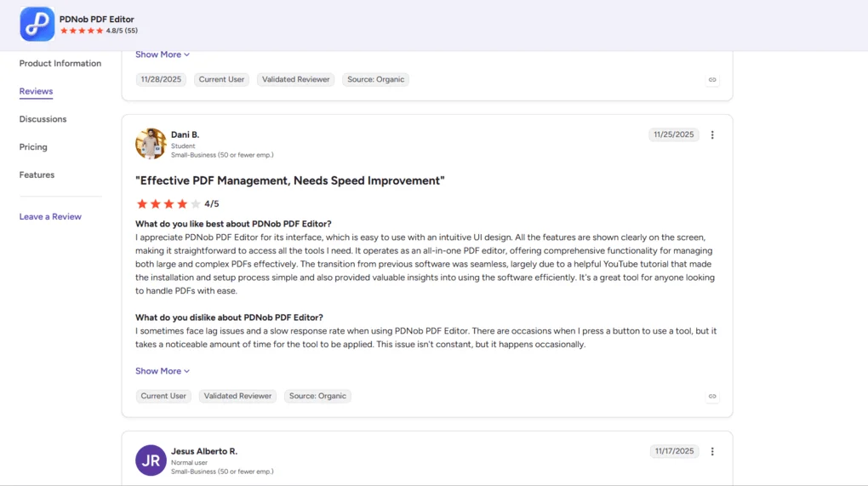Copy link icon on Dani B.'s review
Screen dimensions: 868x486
pyautogui.click(x=712, y=397)
